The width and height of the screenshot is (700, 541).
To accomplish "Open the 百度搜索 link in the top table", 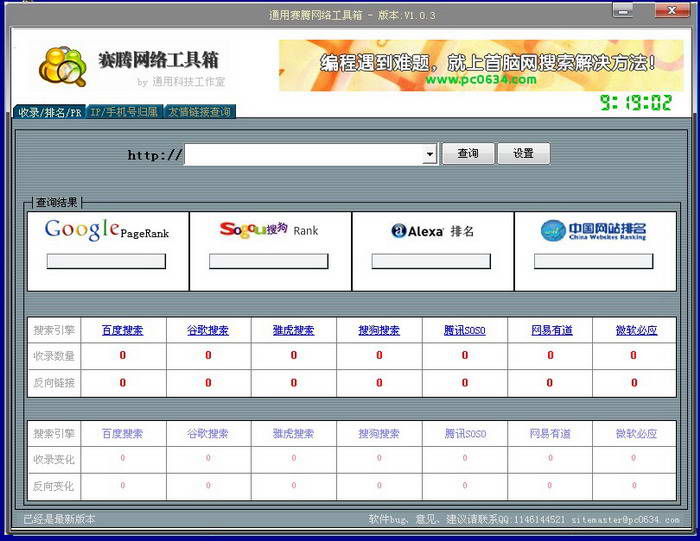I will click(x=122, y=330).
